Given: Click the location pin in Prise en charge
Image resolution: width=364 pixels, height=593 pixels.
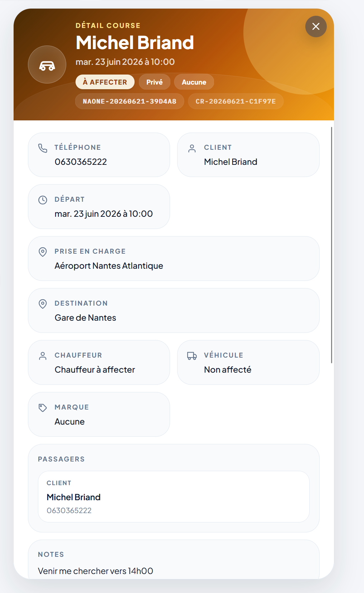Looking at the screenshot, I should point(43,252).
